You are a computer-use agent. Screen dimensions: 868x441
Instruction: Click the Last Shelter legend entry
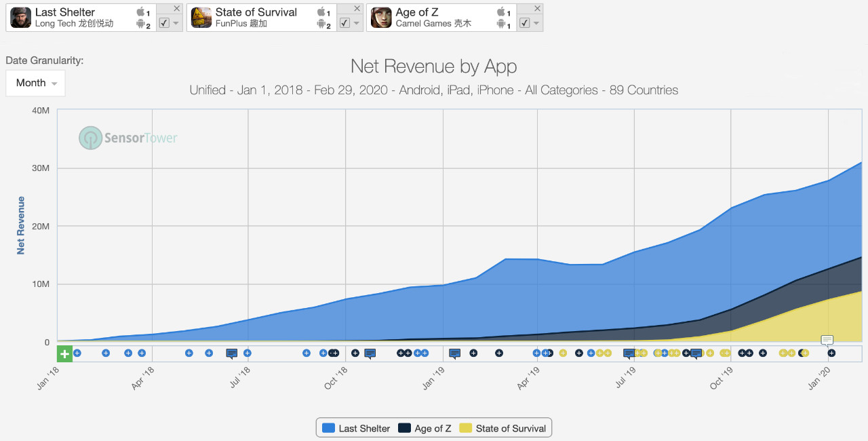point(357,428)
